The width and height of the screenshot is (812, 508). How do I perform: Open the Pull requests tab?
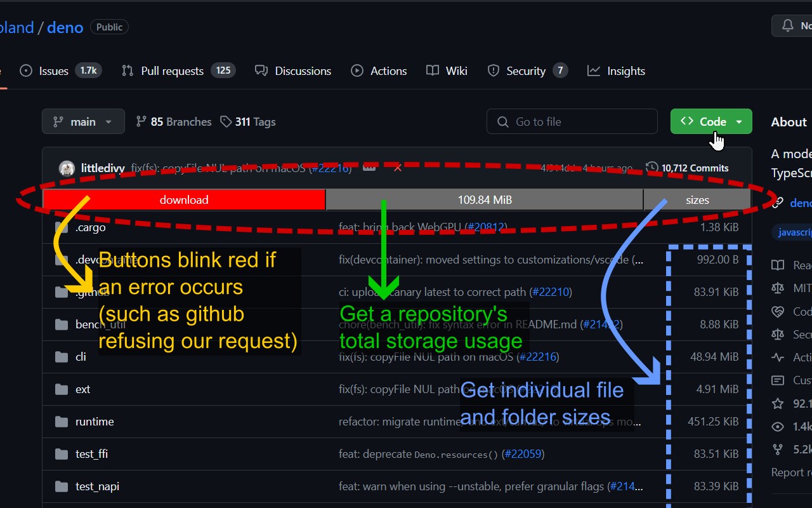178,70
